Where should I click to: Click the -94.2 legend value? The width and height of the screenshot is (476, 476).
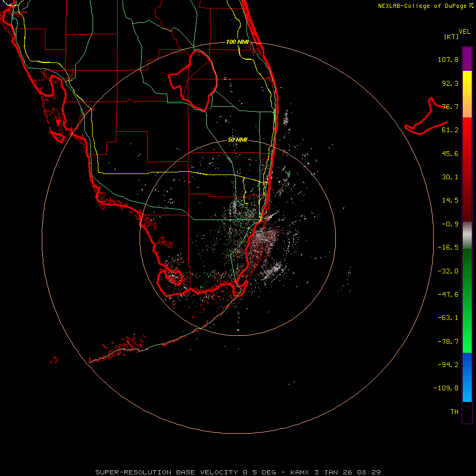[448, 365]
